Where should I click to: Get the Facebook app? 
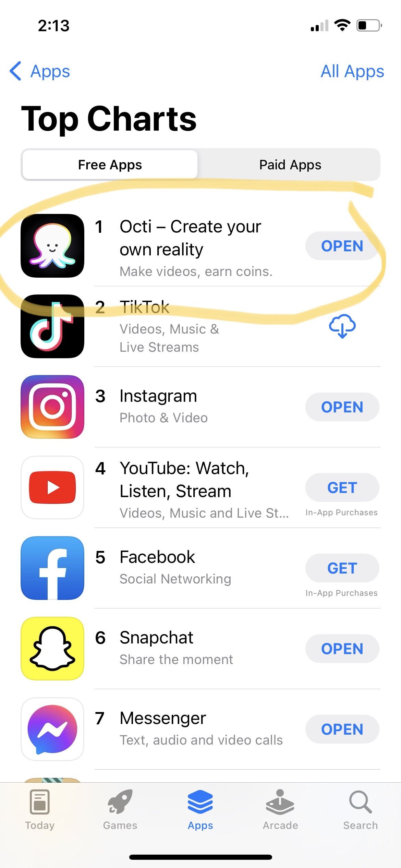tap(342, 568)
